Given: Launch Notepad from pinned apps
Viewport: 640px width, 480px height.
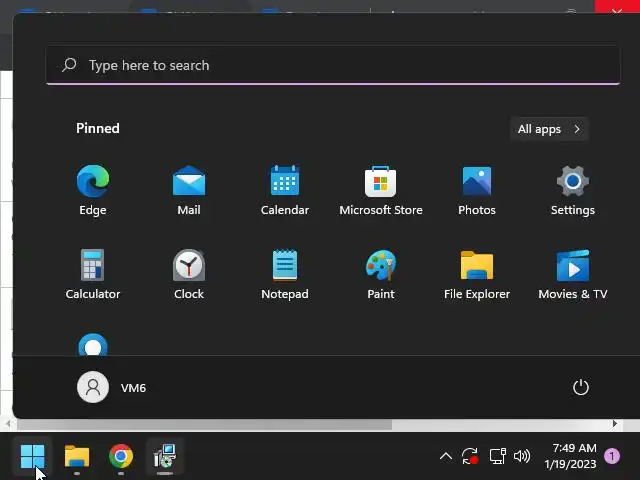Looking at the screenshot, I should point(284,274).
